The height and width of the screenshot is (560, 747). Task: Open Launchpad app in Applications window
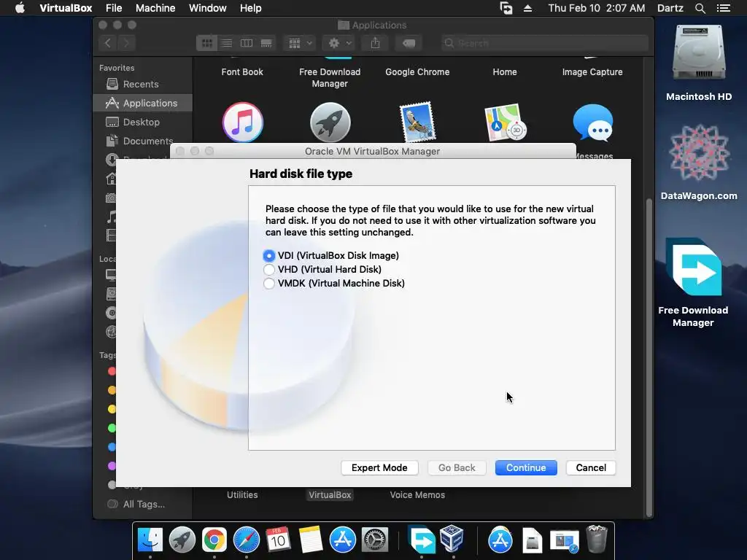[330, 122]
